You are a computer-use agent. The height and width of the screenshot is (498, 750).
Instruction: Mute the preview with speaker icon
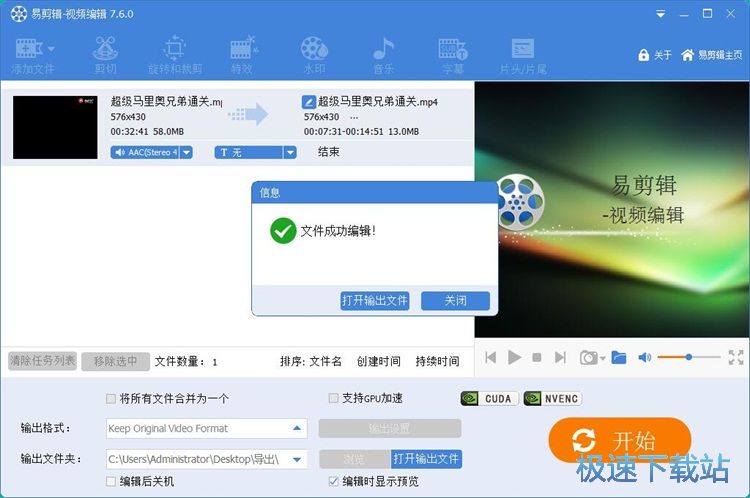pyautogui.click(x=644, y=357)
